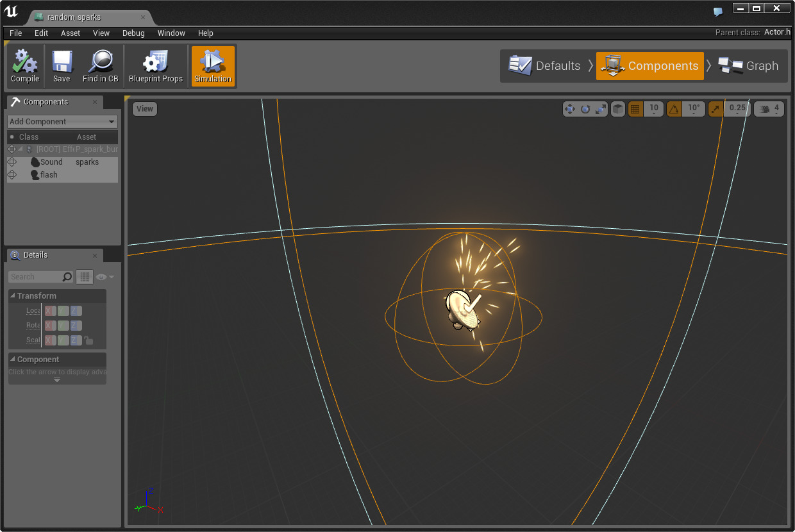Open the File menu

pos(16,33)
